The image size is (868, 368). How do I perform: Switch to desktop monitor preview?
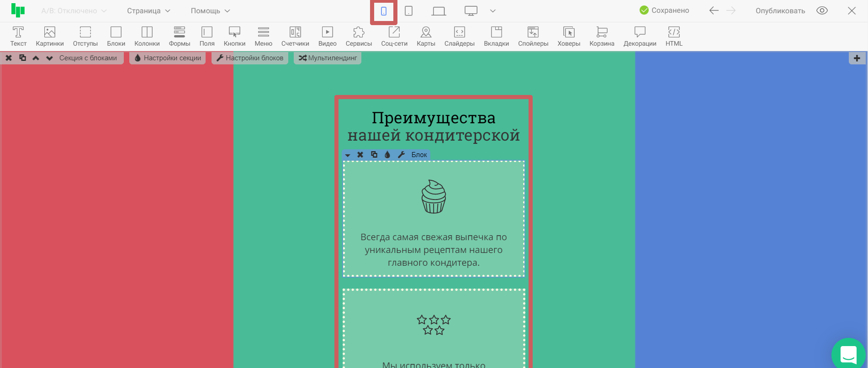[x=471, y=11]
